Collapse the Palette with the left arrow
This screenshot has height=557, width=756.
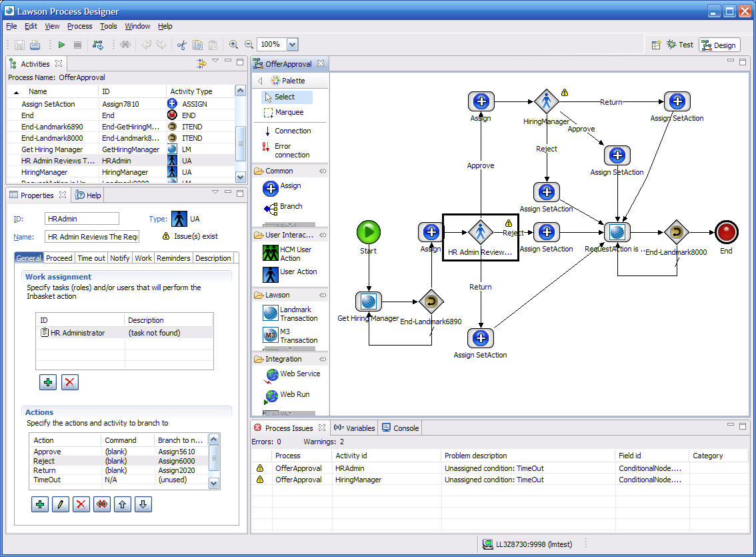pyautogui.click(x=260, y=81)
